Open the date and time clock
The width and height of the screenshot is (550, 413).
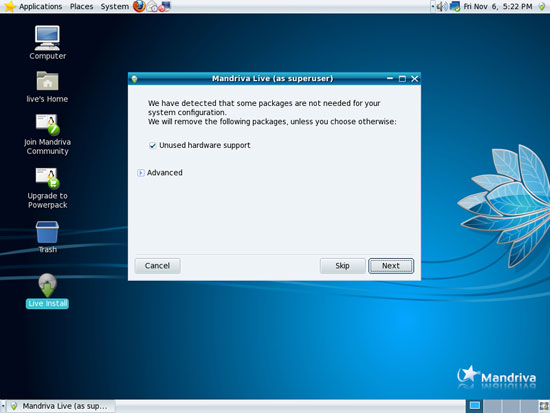click(498, 6)
